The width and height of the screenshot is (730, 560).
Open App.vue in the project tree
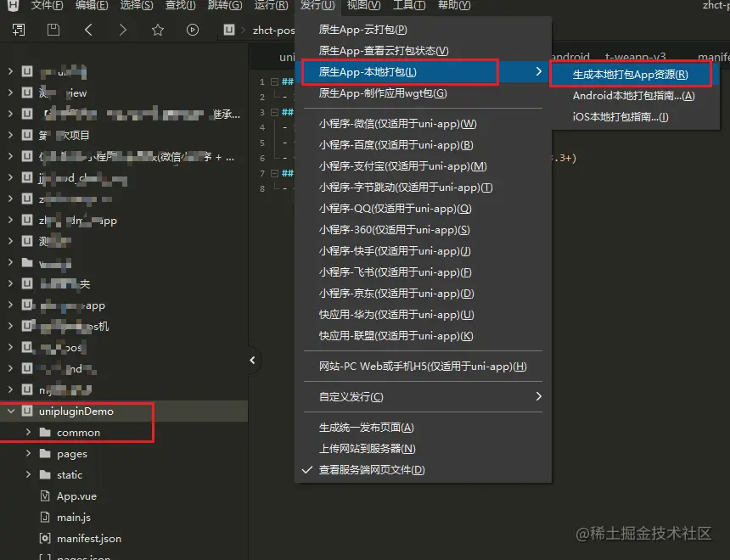point(76,496)
